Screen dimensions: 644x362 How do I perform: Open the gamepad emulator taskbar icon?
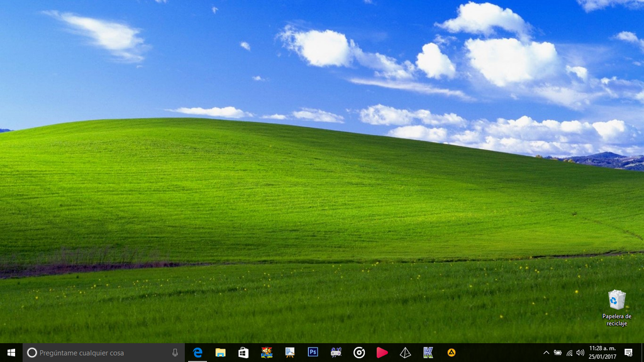(336, 353)
